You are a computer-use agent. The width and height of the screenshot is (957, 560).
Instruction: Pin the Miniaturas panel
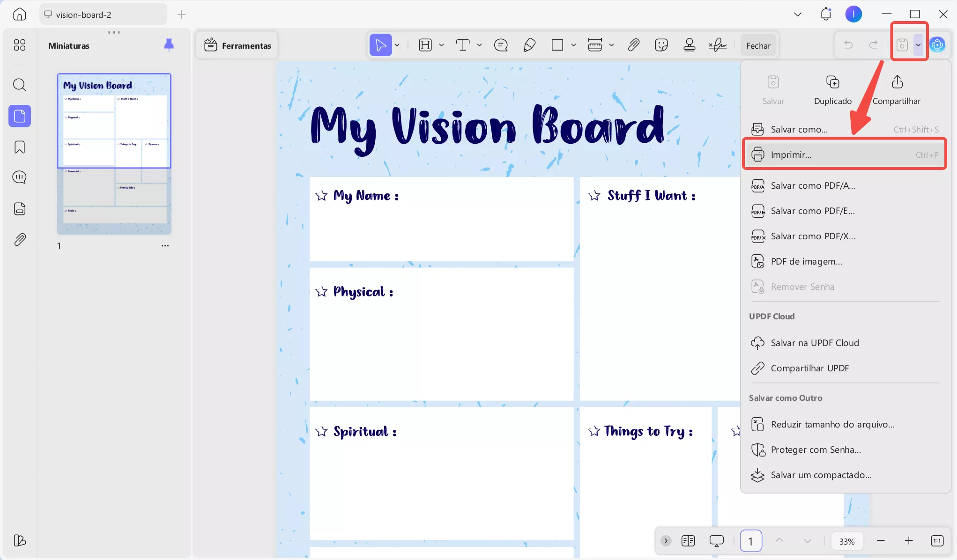coord(169,44)
